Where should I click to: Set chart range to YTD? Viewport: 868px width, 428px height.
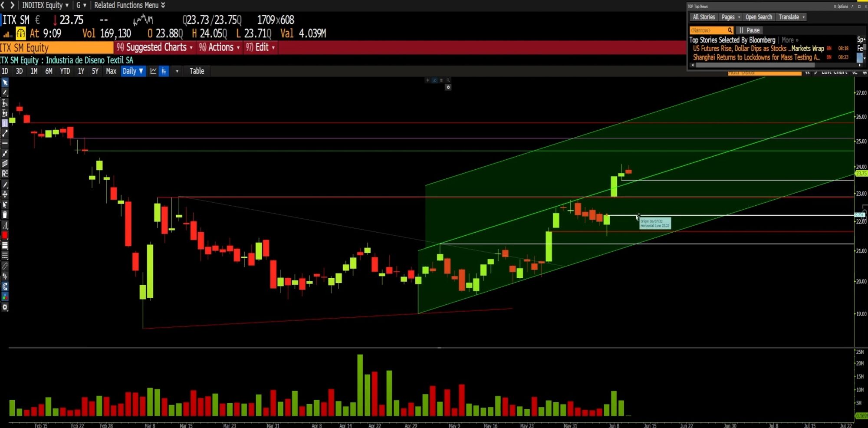pyautogui.click(x=65, y=71)
